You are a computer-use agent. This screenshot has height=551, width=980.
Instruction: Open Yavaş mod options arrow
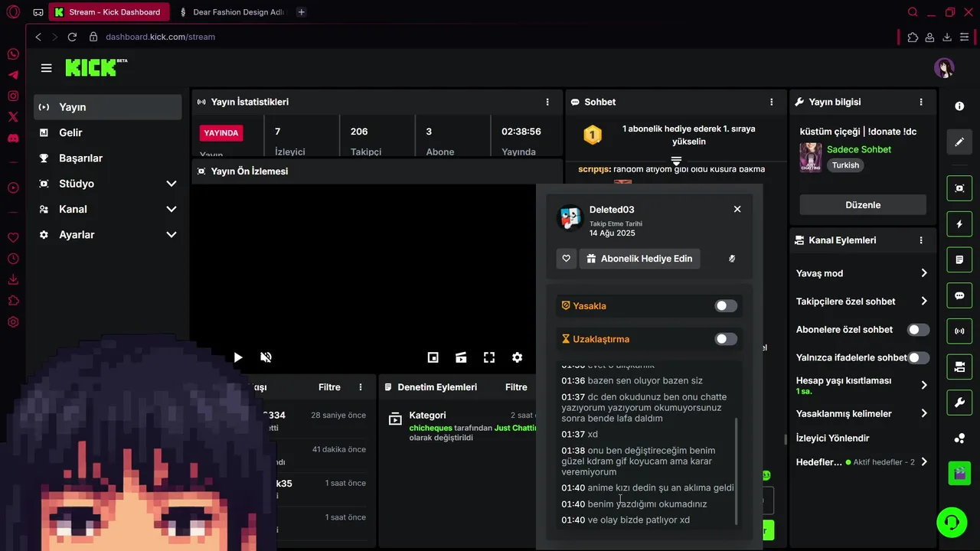(x=924, y=273)
